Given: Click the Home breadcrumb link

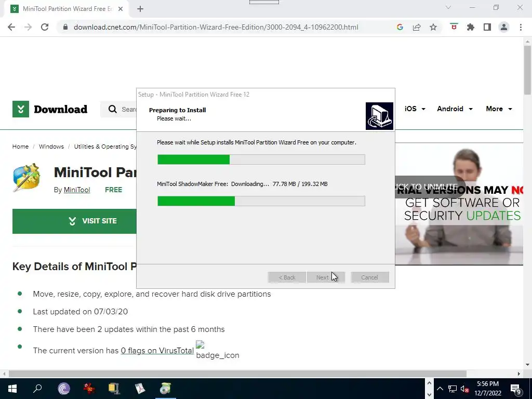Looking at the screenshot, I should tap(20, 147).
